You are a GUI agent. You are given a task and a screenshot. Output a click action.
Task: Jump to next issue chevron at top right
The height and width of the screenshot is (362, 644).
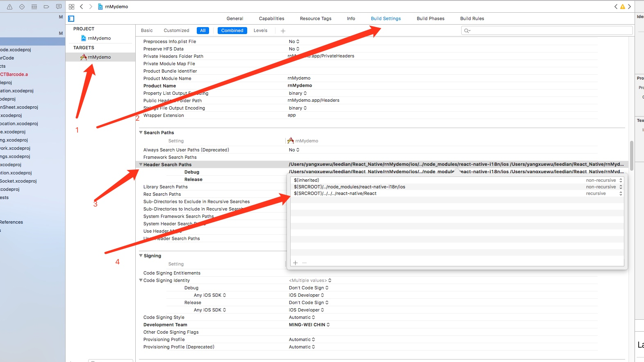pos(629,7)
